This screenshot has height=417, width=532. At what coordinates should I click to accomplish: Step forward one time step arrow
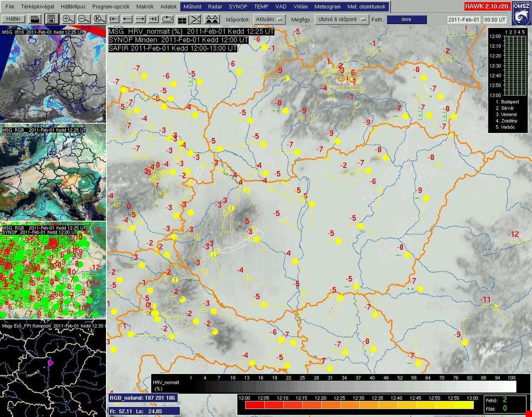point(140,19)
